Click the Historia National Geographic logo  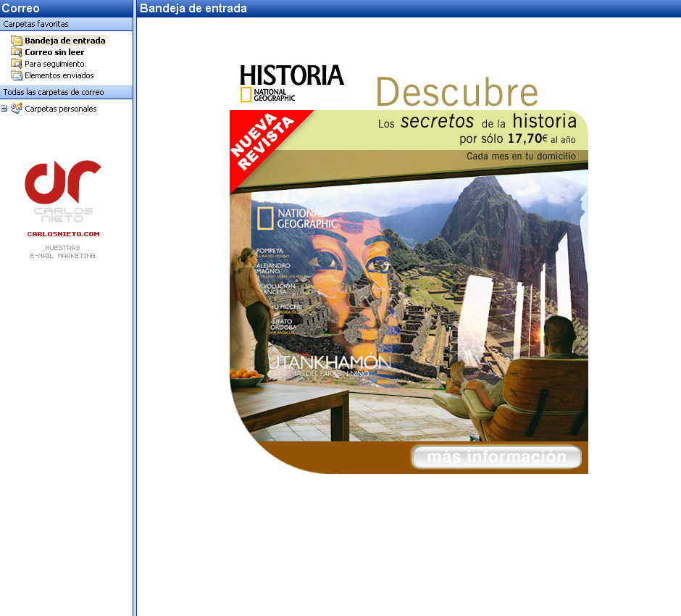[292, 83]
